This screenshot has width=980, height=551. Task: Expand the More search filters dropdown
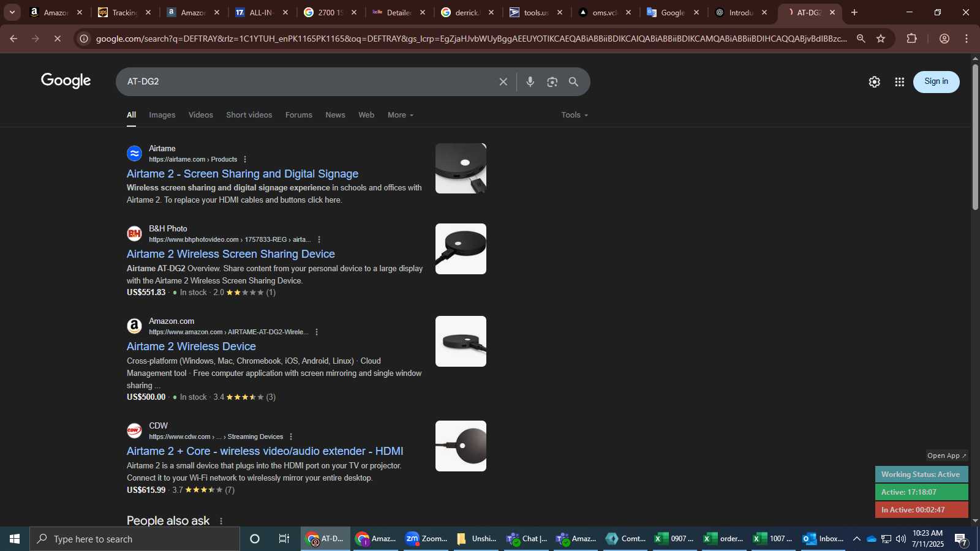point(401,115)
